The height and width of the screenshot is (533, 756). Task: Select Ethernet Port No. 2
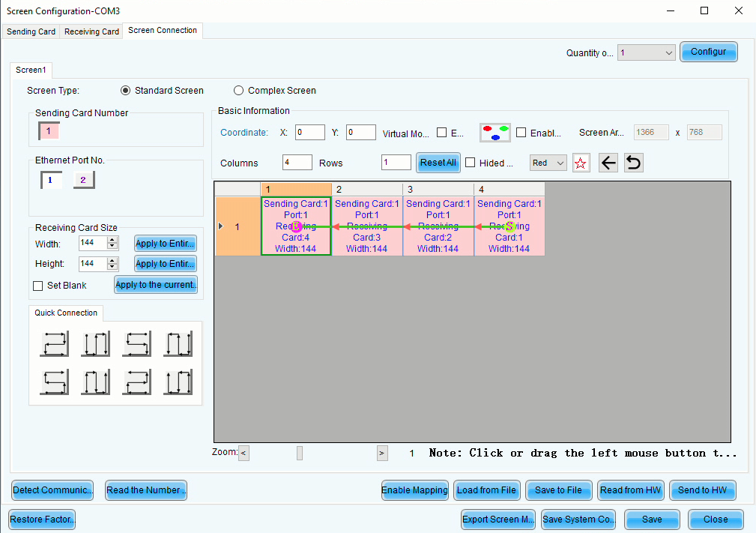coord(83,180)
